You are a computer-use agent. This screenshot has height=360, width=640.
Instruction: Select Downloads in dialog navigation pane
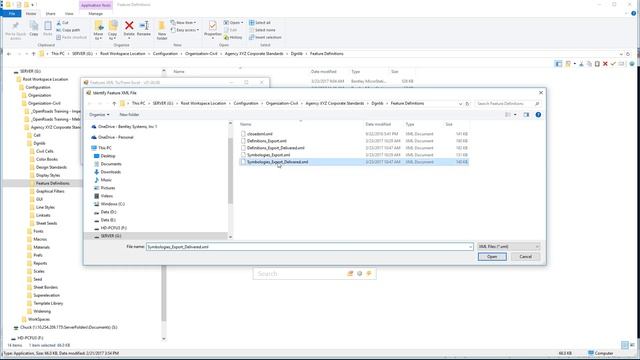pyautogui.click(x=111, y=172)
